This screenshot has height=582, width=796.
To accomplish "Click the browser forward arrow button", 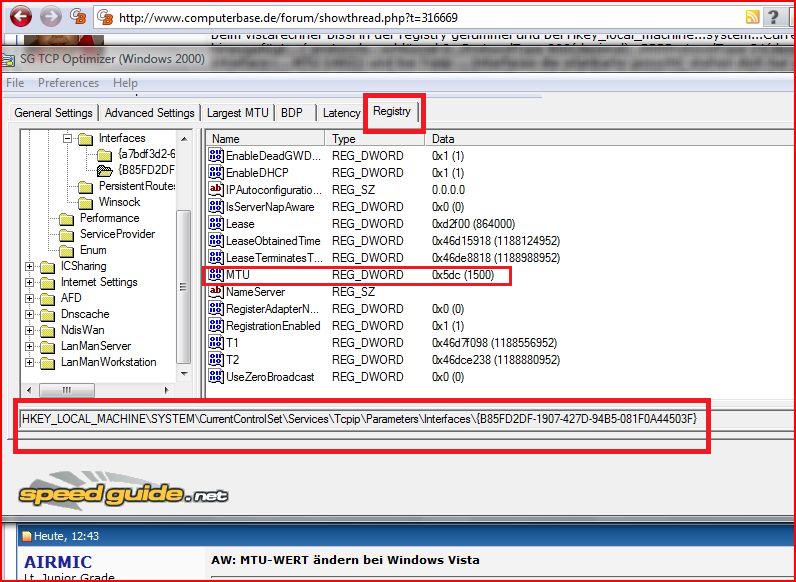I will [50, 17].
